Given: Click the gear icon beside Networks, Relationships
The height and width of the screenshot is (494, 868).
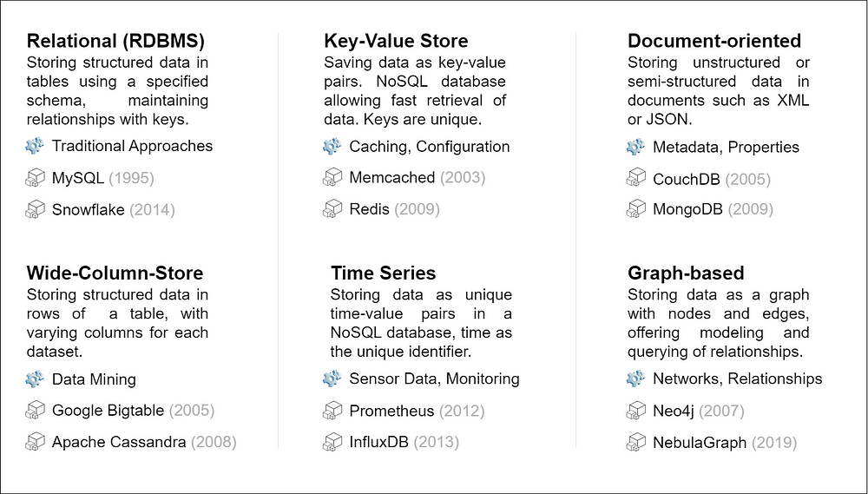Looking at the screenshot, I should coord(636,379).
